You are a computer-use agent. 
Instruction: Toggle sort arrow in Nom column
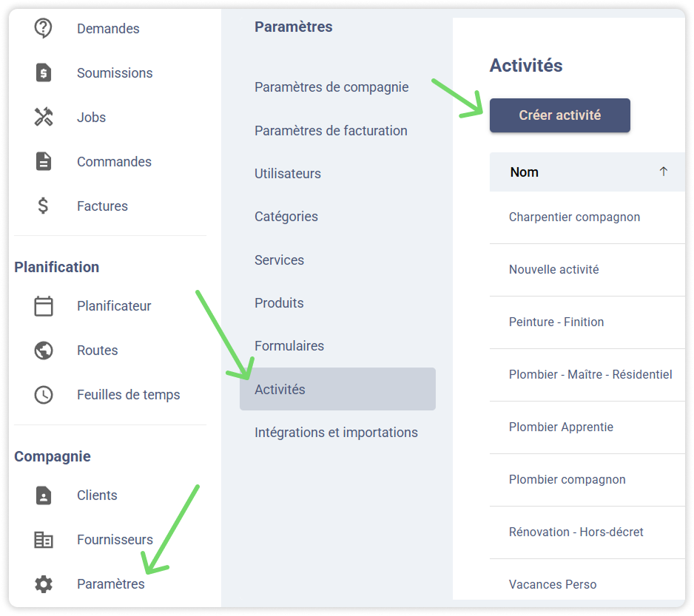pyautogui.click(x=663, y=172)
